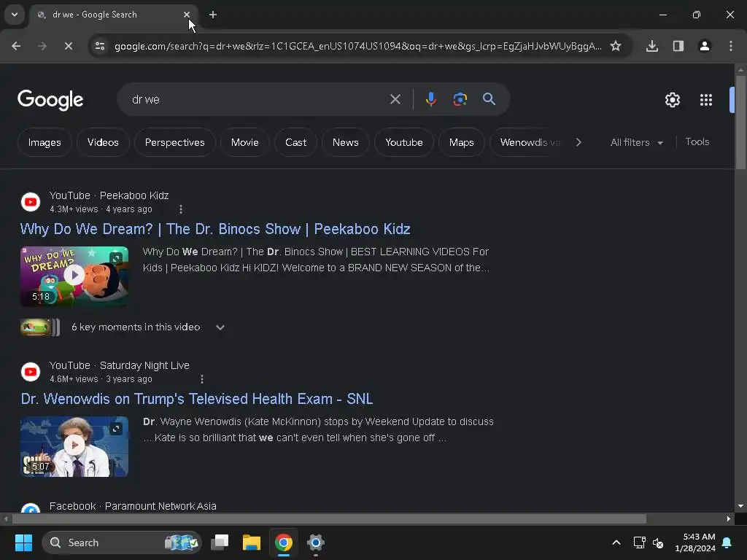Open Google quick settings gear
The width and height of the screenshot is (747, 560).
pyautogui.click(x=672, y=100)
